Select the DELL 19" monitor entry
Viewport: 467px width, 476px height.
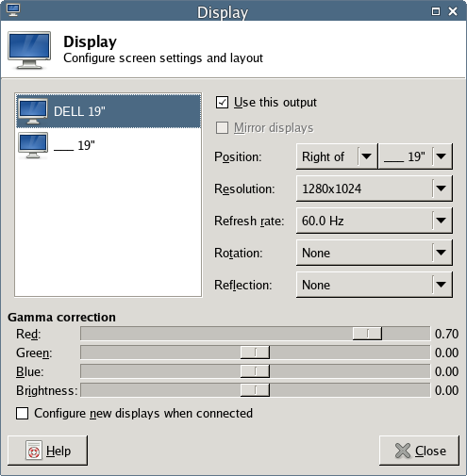[x=108, y=111]
